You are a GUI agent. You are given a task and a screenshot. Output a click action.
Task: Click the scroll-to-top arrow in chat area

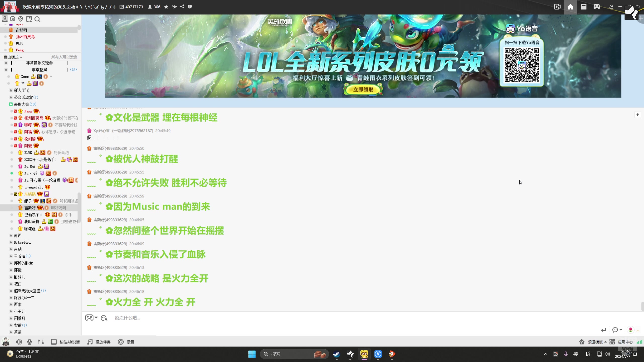point(638,115)
